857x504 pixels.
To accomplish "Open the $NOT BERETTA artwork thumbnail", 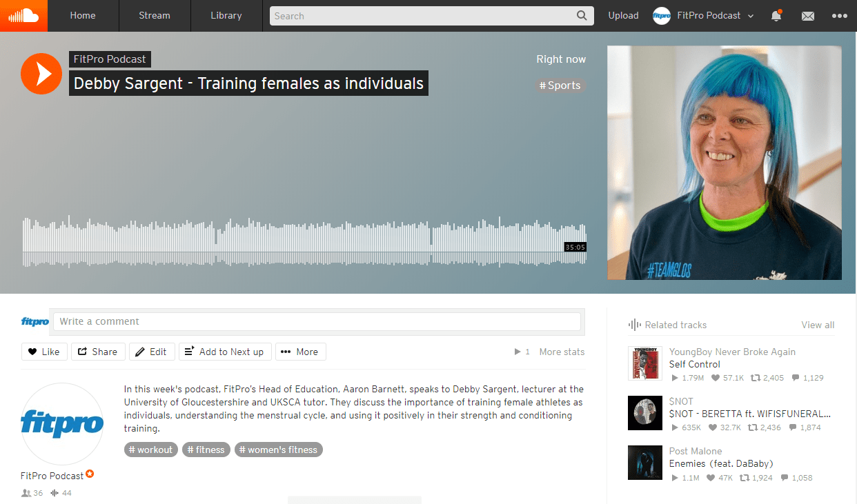I will point(645,413).
